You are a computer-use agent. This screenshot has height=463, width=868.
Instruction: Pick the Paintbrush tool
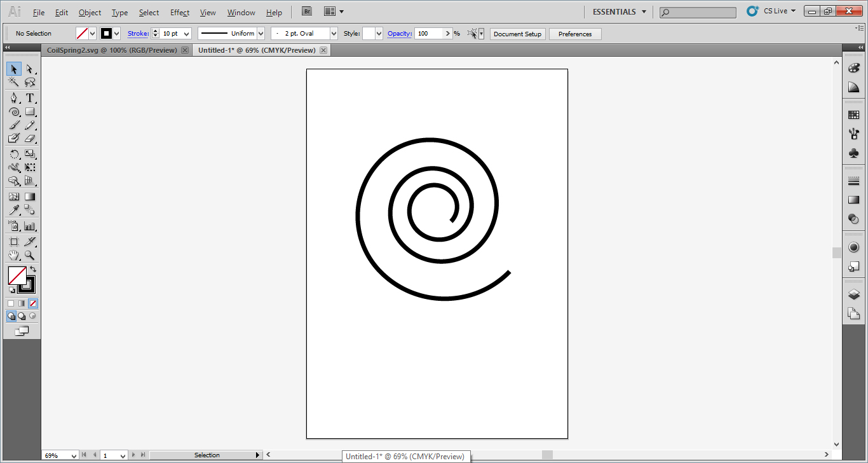14,125
